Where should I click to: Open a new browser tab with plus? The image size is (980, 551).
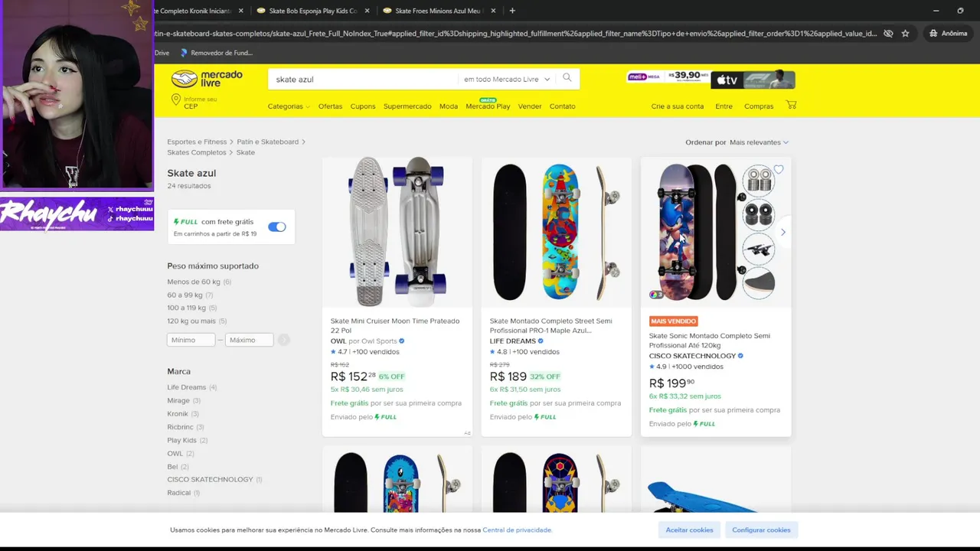(x=512, y=11)
